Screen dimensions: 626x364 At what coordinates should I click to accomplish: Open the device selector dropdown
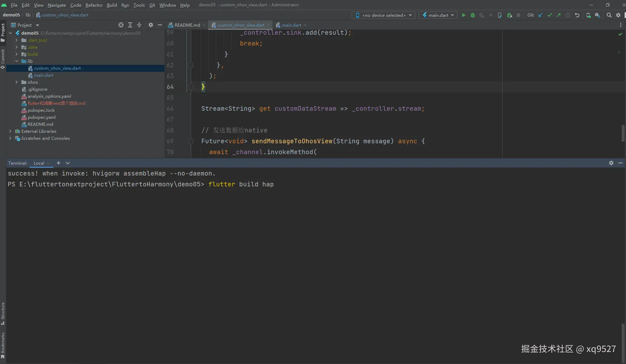[x=383, y=15]
